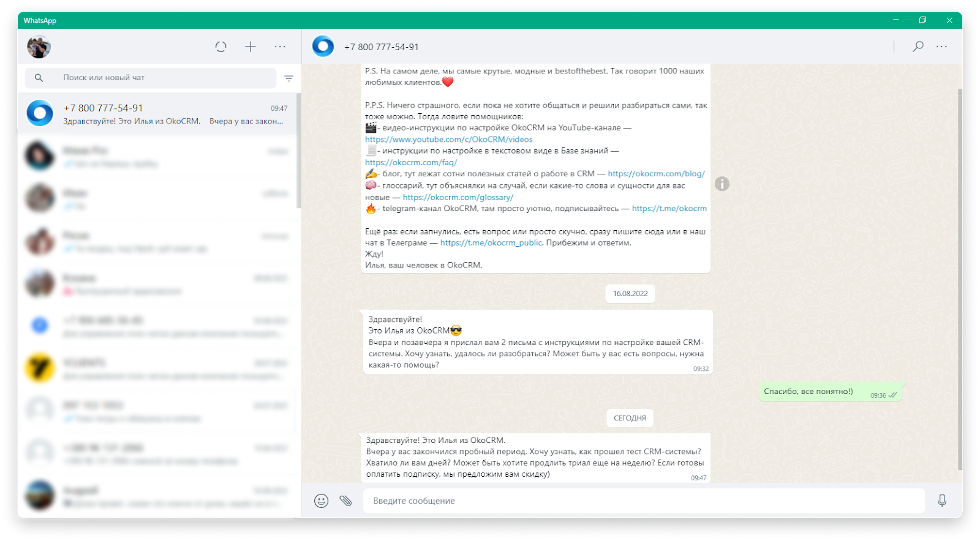Open the OkoCRM YouTube videos link
The width and height of the screenshot is (980, 541).
coord(448,140)
